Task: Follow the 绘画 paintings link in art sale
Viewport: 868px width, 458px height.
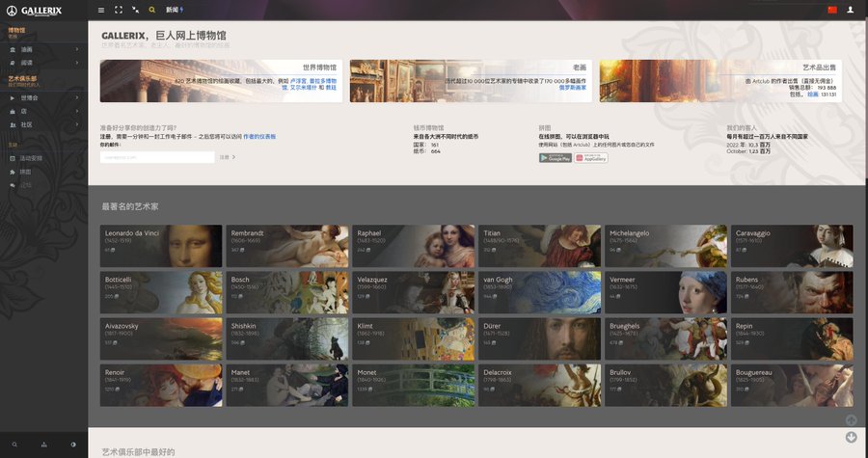Action: click(813, 94)
